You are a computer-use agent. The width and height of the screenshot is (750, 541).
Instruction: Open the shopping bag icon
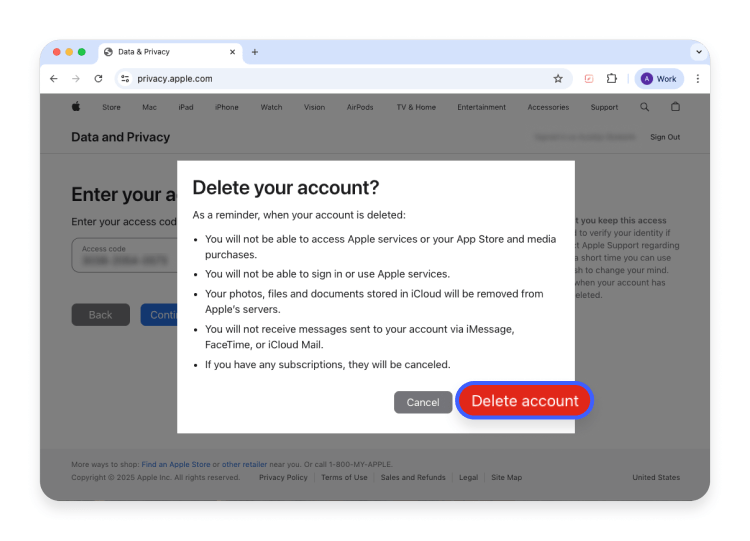click(675, 107)
